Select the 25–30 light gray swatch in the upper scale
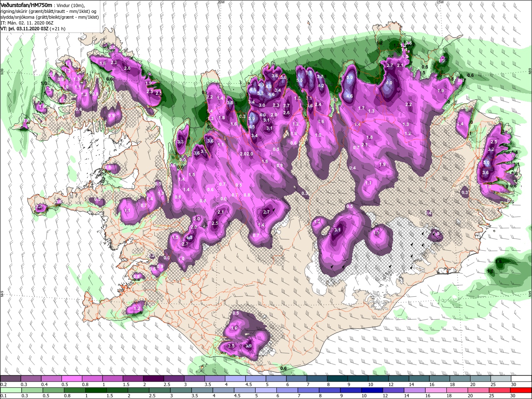This screenshot has height=399, width=532. (x=501, y=379)
